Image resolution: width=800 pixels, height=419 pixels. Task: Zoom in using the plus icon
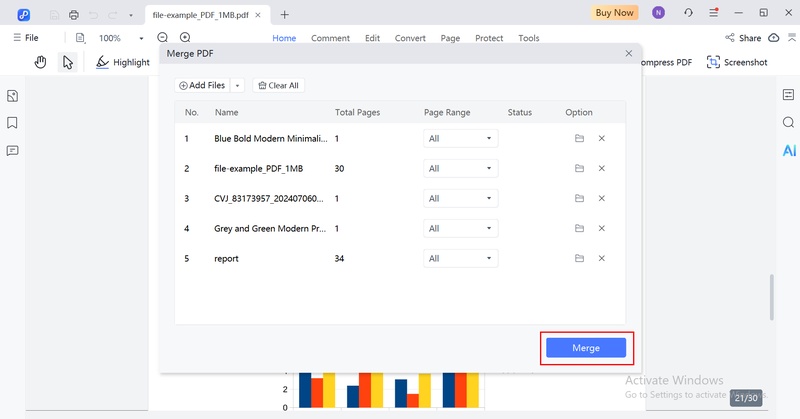point(185,38)
